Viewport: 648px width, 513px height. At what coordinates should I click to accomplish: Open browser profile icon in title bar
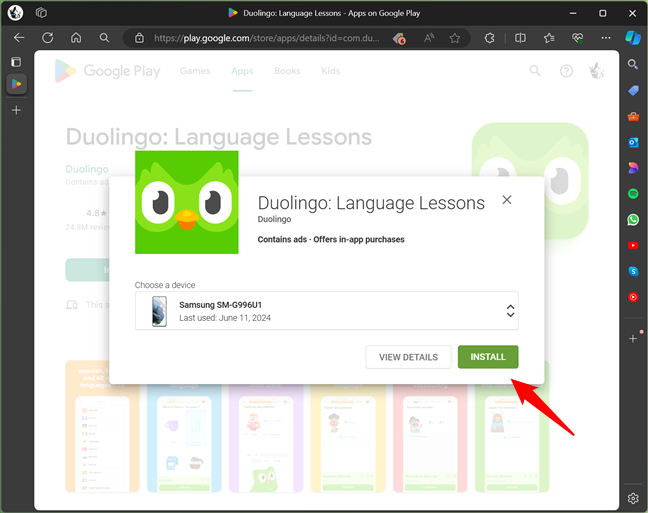point(15,13)
